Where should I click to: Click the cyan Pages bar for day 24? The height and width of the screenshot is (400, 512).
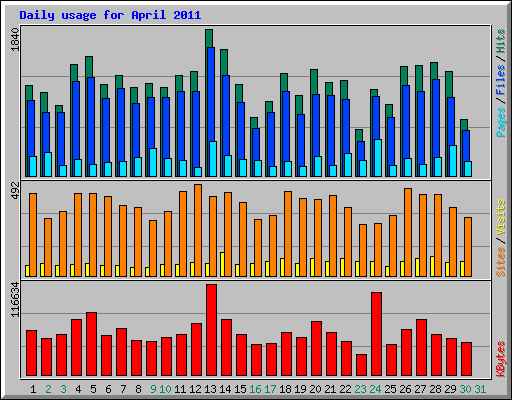378,158
